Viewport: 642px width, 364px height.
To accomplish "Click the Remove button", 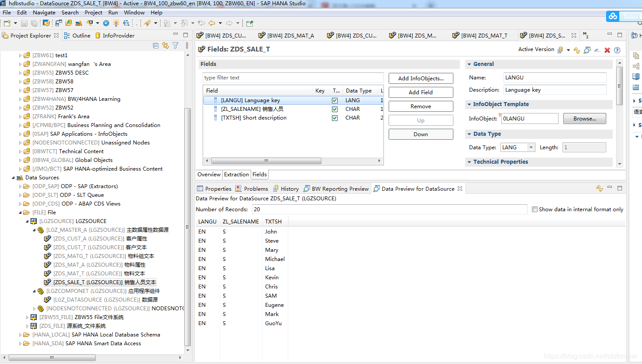I will (421, 106).
